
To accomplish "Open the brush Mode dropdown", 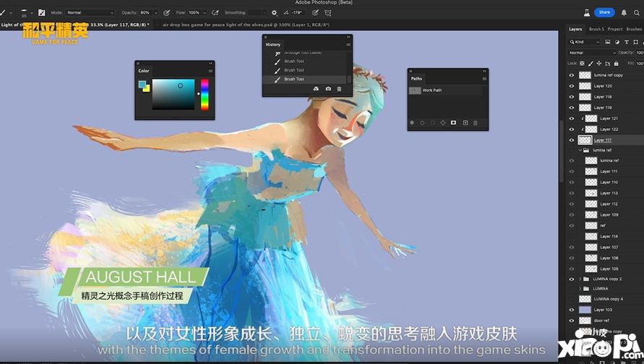I will coord(90,13).
